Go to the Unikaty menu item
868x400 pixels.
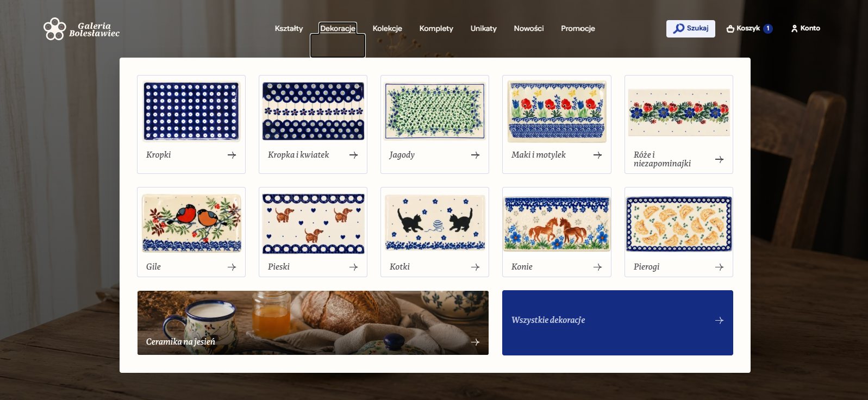[484, 29]
